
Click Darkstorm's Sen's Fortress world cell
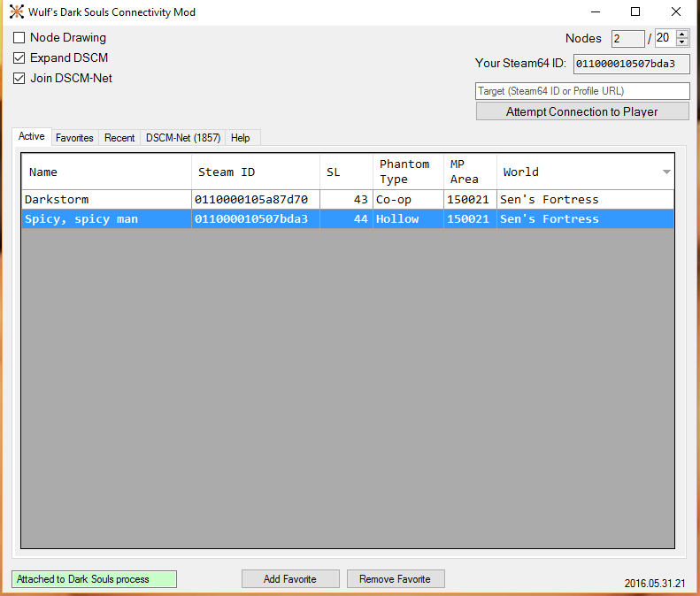585,200
